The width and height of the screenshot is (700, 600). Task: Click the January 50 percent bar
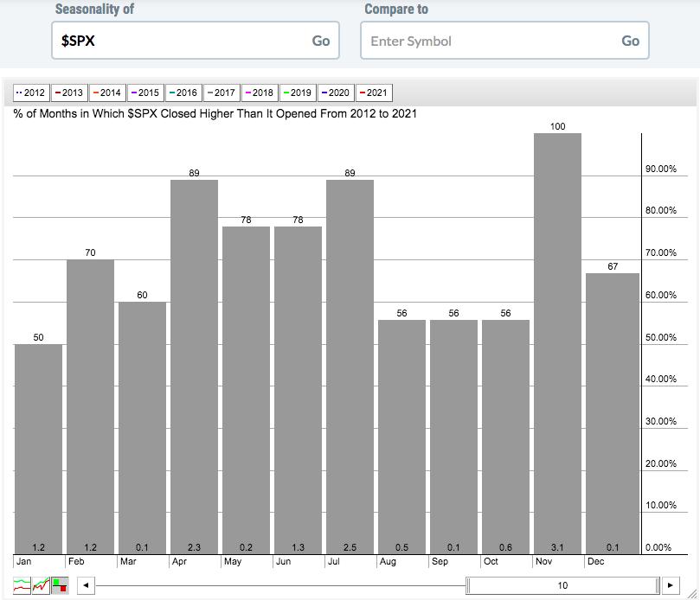(38, 450)
